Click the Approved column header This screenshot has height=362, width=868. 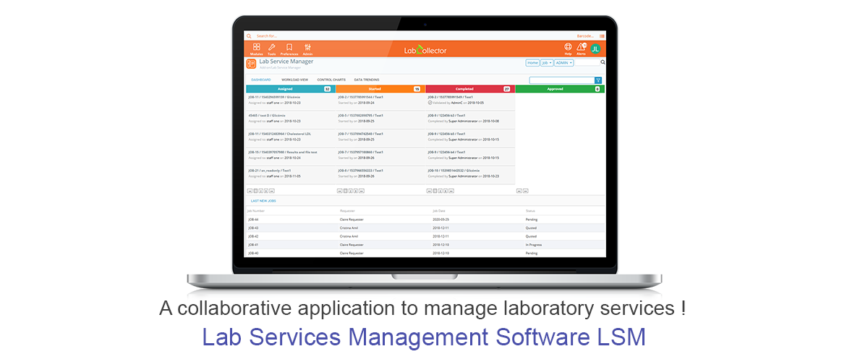(560, 89)
